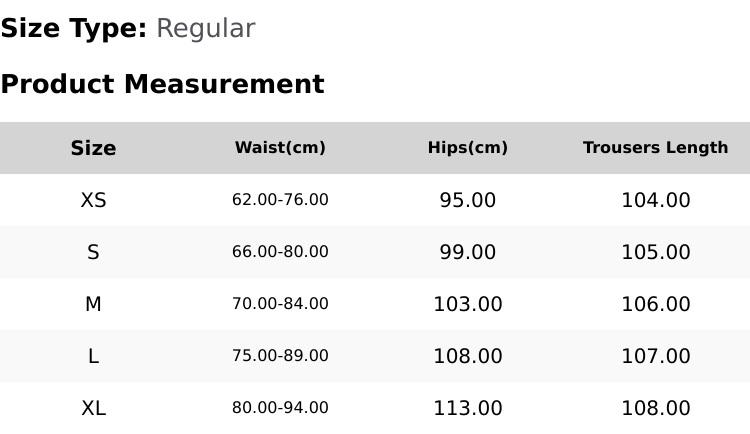Screen dimensions: 750x434
Task: Click the Trousers Length column header
Action: click(x=656, y=147)
